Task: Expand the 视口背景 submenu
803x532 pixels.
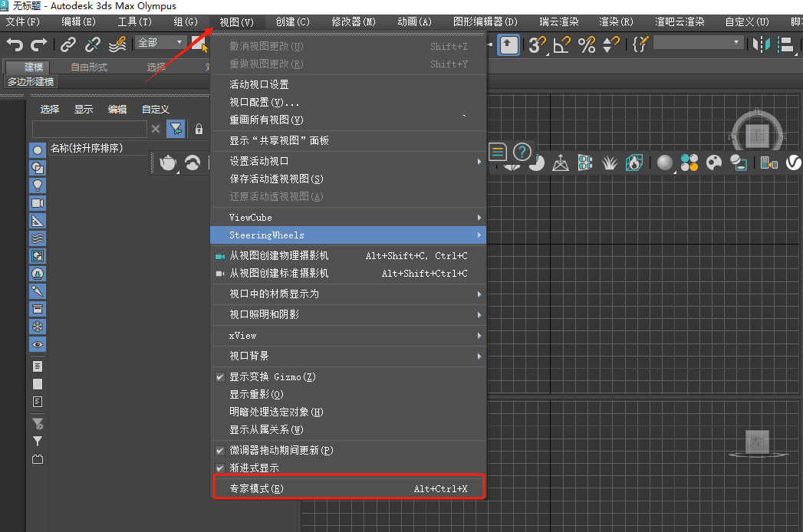Action: (348, 356)
